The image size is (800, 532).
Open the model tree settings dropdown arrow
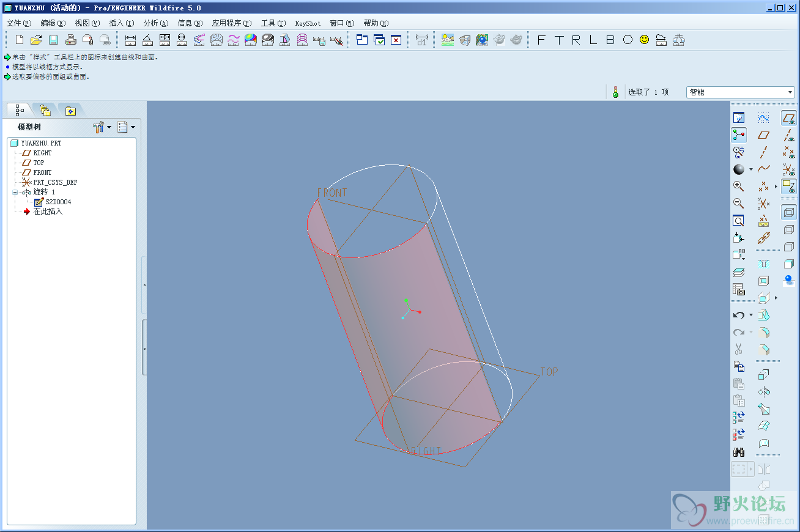109,127
